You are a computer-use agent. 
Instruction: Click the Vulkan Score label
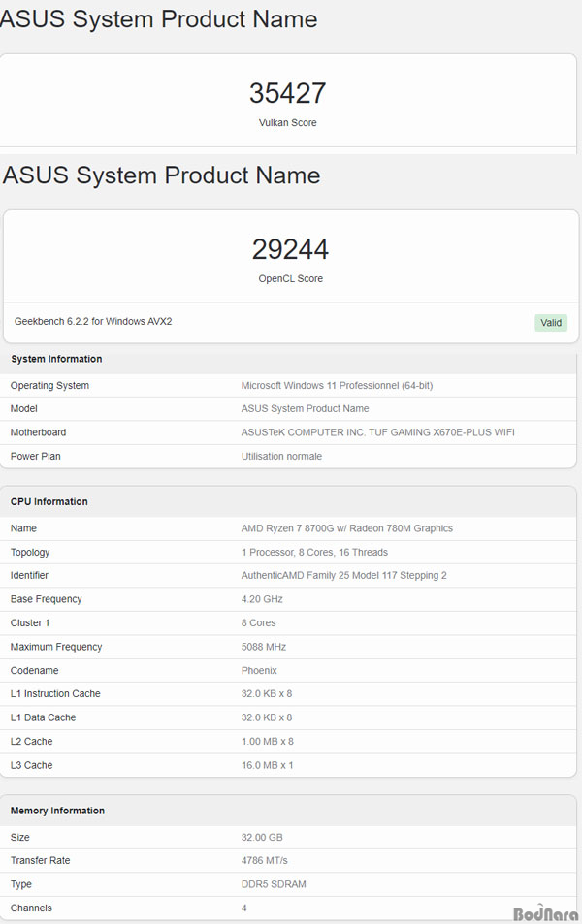pos(288,122)
